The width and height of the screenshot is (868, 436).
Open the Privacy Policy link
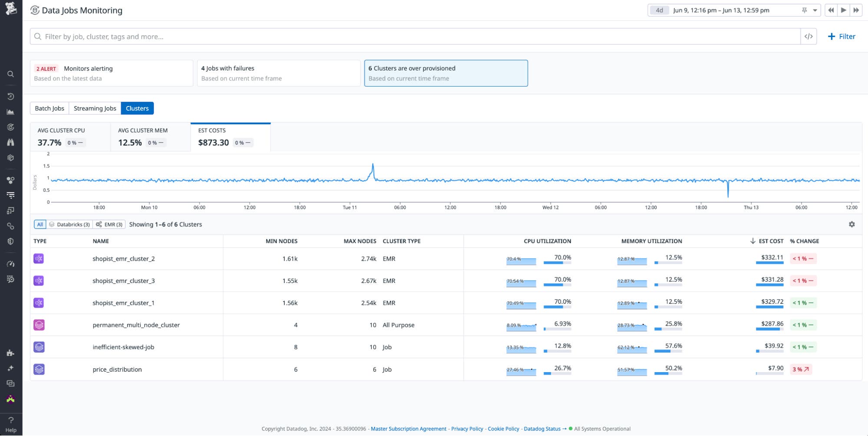pos(467,429)
